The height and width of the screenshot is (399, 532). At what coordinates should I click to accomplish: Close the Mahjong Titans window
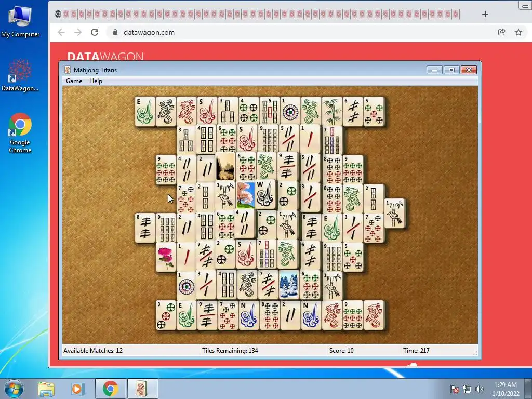pyautogui.click(x=469, y=70)
